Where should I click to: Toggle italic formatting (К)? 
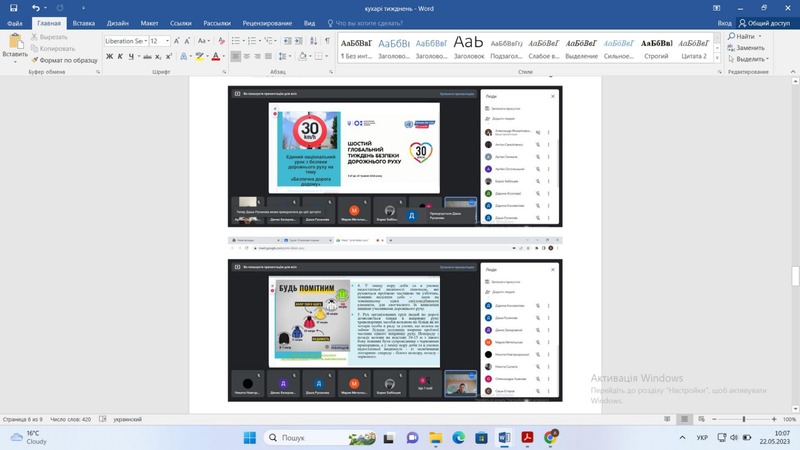[122, 57]
